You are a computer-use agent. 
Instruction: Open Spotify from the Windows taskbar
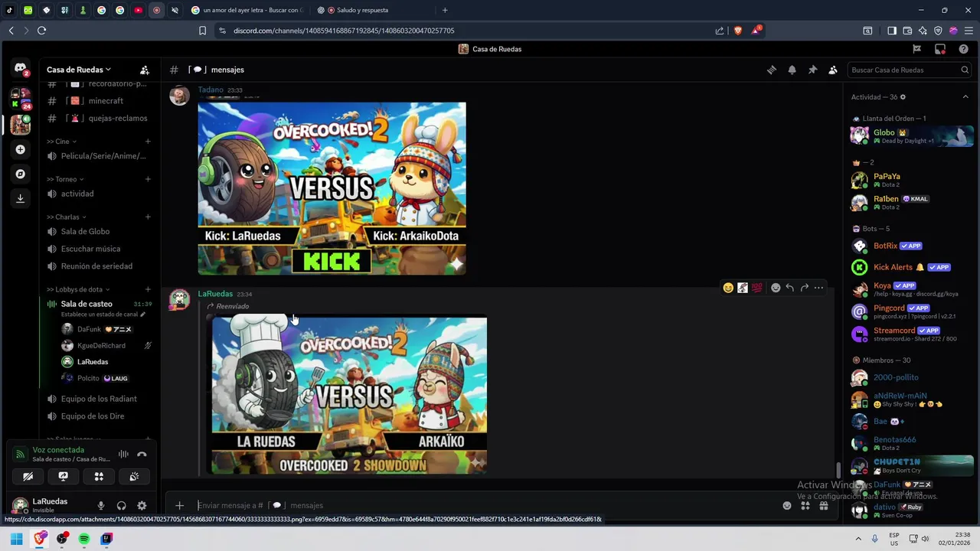pos(84,539)
